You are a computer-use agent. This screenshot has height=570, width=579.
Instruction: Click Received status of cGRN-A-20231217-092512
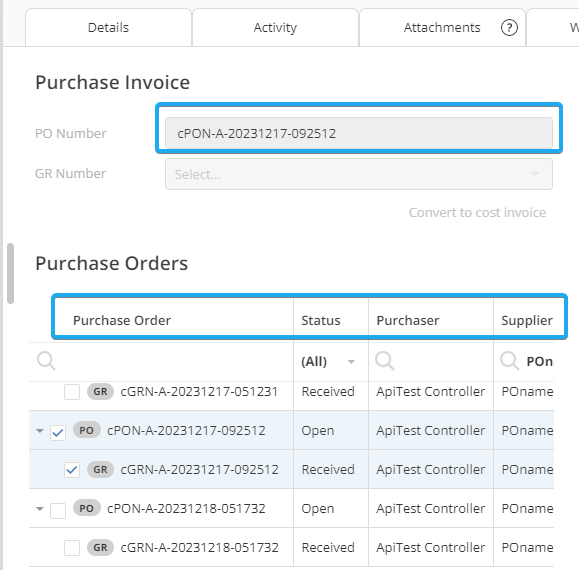tap(328, 470)
